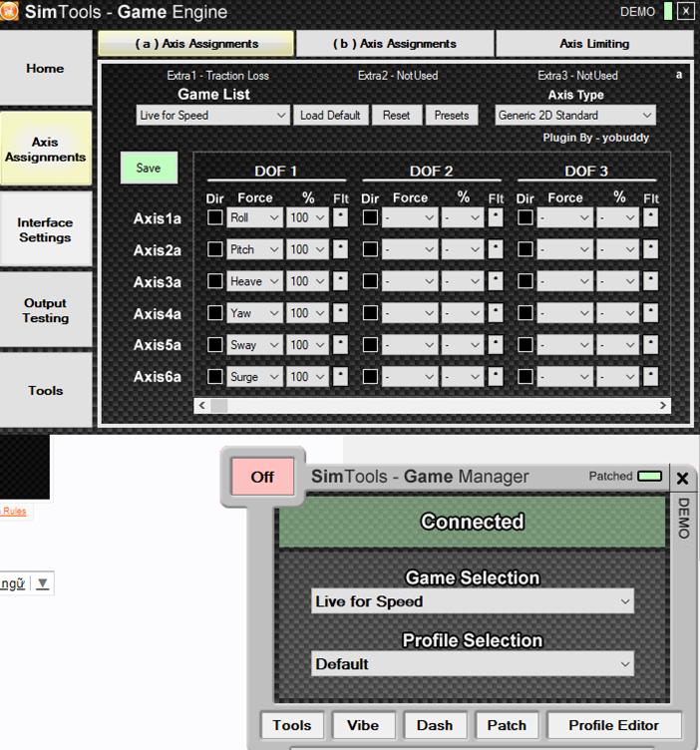Image resolution: width=700 pixels, height=750 pixels.
Task: Click the Axis5a DOF 1 Flt button
Action: tap(340, 344)
